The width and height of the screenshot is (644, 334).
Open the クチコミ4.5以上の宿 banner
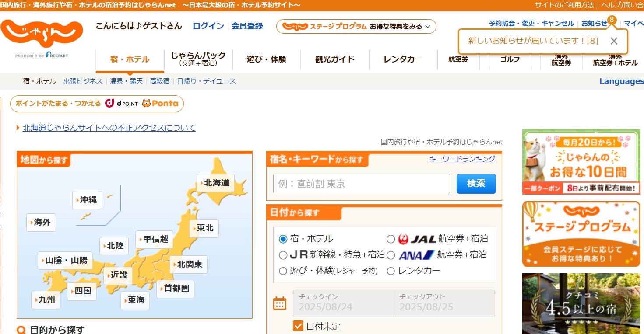click(581, 304)
